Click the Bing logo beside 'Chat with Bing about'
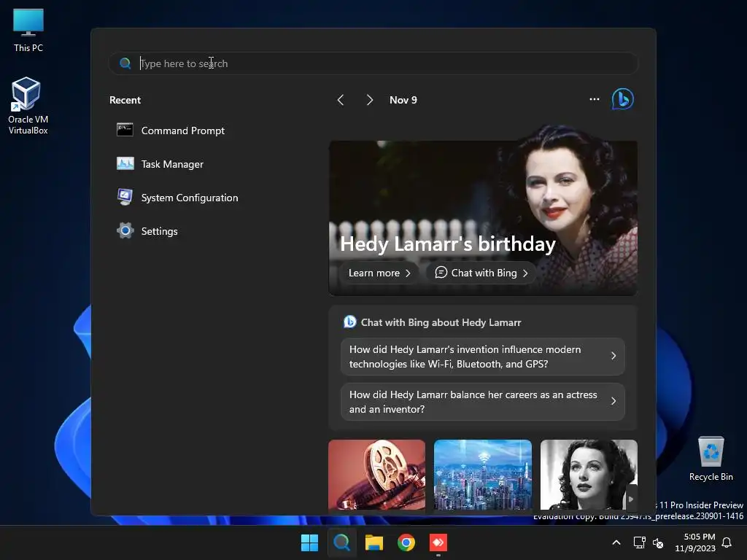The width and height of the screenshot is (747, 560). tap(349, 322)
